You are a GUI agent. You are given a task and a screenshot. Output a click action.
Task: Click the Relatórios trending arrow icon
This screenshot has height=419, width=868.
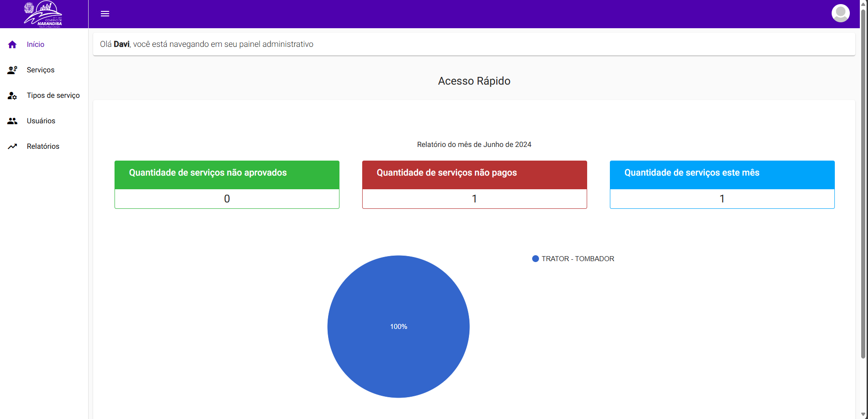coord(12,146)
